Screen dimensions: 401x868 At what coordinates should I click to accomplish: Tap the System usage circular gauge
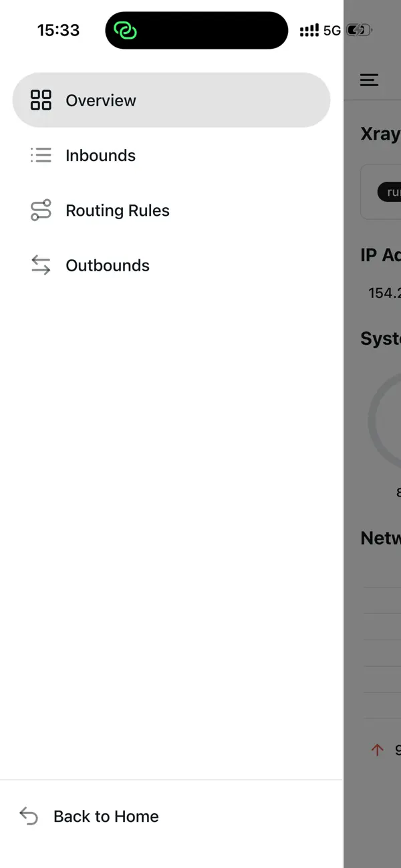pos(391,421)
